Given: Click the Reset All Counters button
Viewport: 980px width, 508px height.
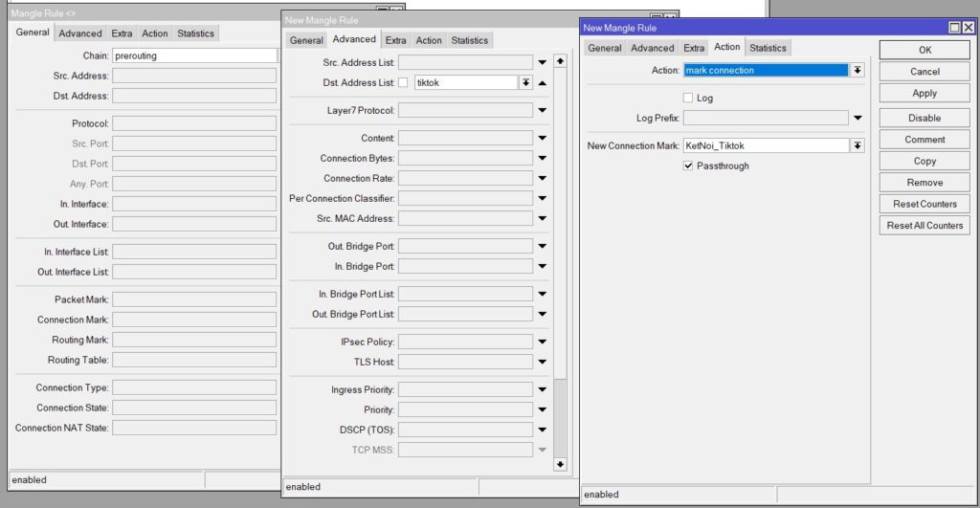Looking at the screenshot, I should coord(924,226).
